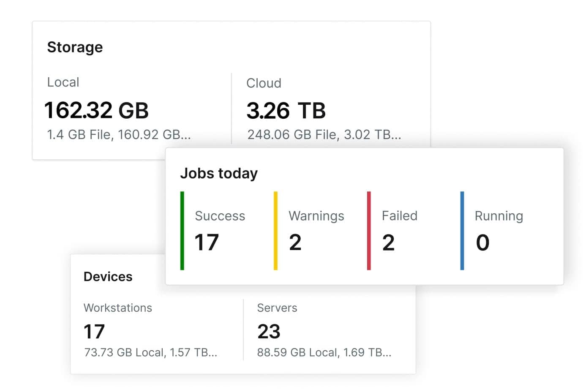Expand the truncated Workstations storage details
583x392 pixels.
coord(151,352)
